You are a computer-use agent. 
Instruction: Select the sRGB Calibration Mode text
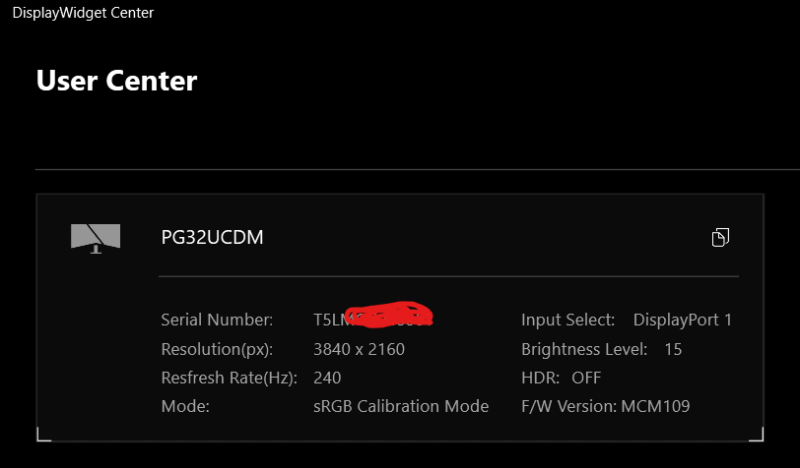pyautogui.click(x=401, y=406)
